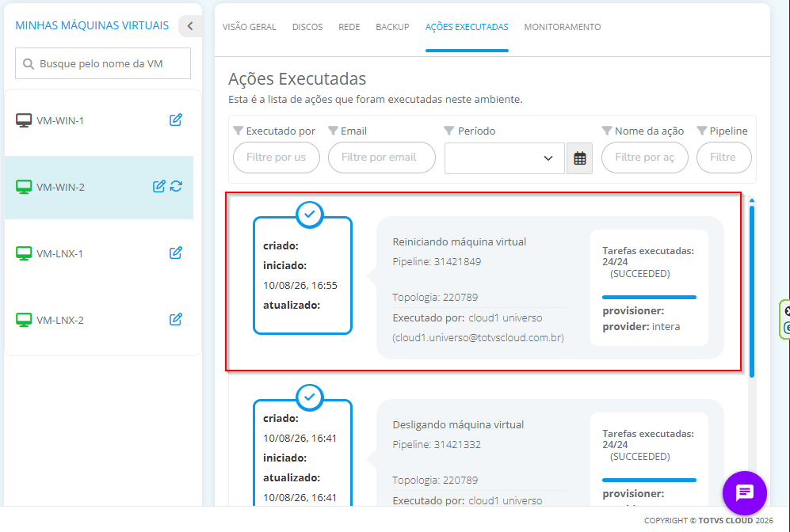
Task: Click the Pipeline filter funnel icon
Action: 702,131
